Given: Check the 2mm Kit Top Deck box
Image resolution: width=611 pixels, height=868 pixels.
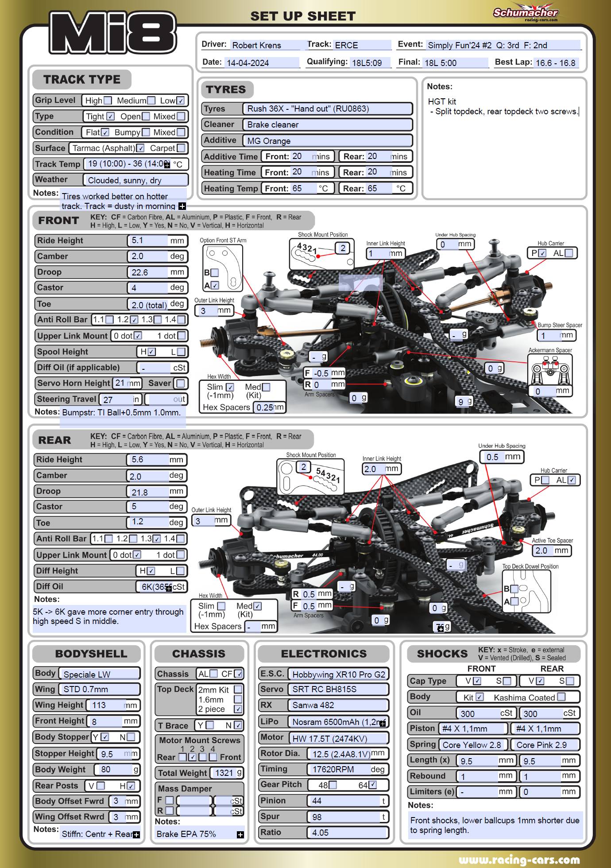Looking at the screenshot, I should [x=238, y=690].
